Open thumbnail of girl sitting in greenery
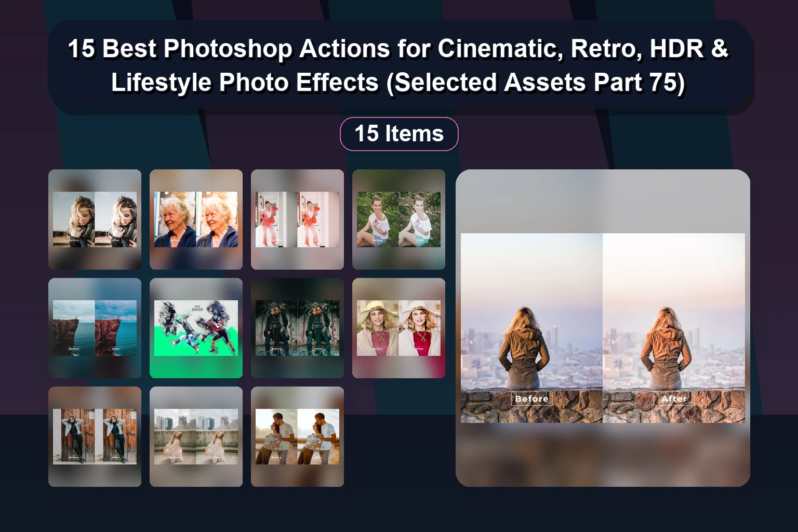Screen dimensions: 798x532 (x=398, y=219)
